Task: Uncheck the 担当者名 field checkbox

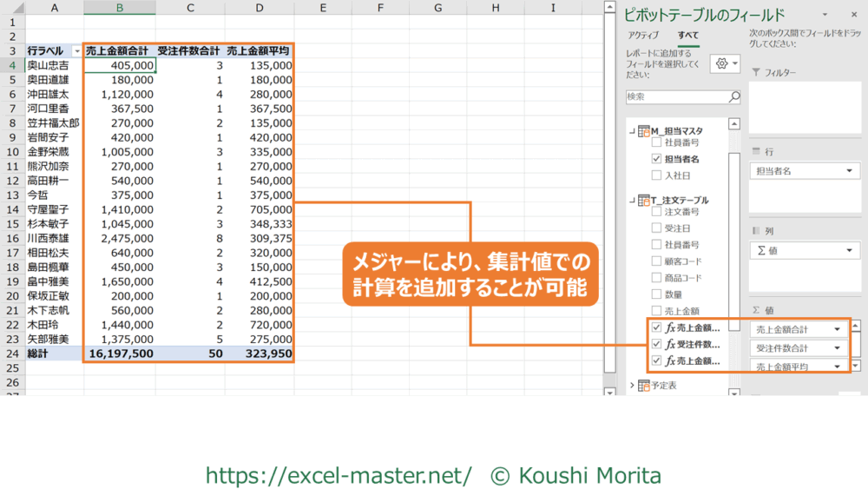Action: pyautogui.click(x=657, y=160)
